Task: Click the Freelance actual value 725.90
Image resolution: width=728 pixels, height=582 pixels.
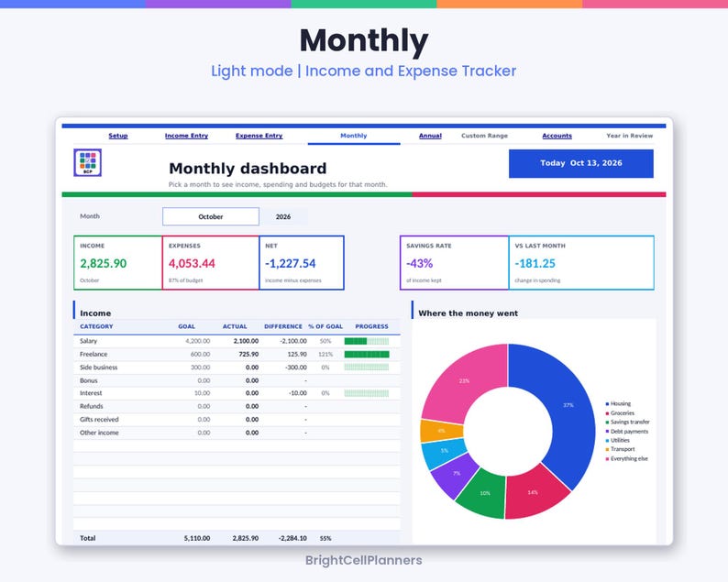Action: (248, 354)
